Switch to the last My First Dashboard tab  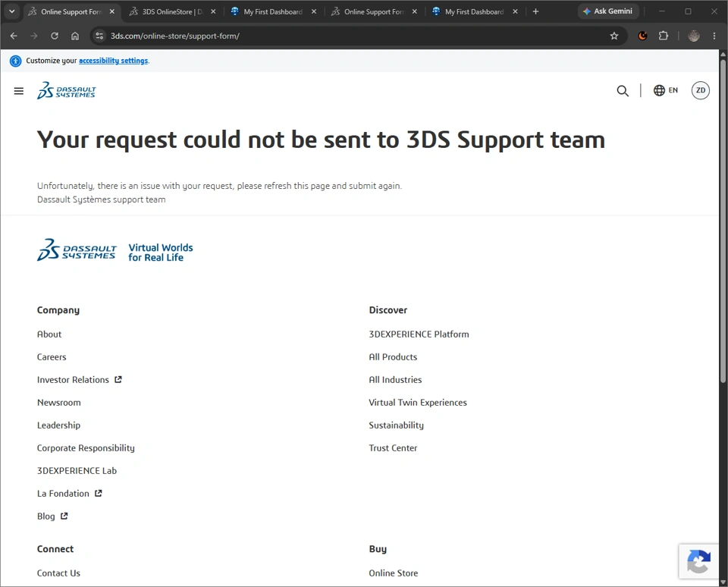point(474,11)
